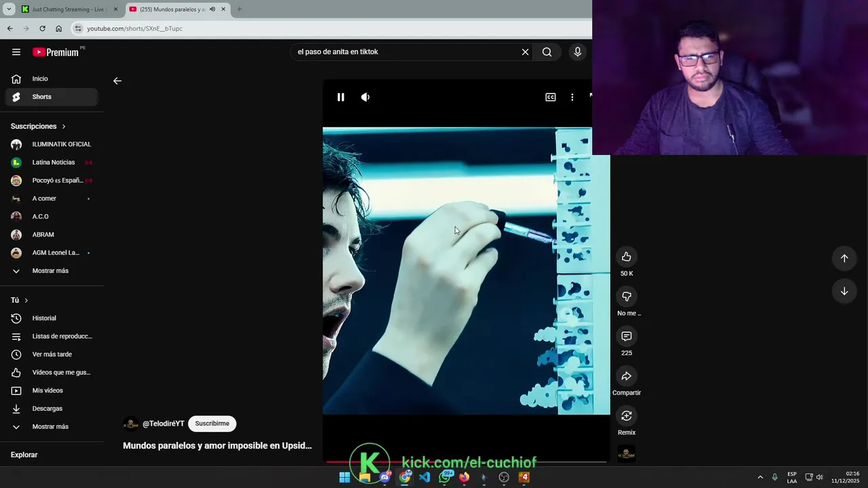
Task: Reload the page
Action: click(42, 28)
